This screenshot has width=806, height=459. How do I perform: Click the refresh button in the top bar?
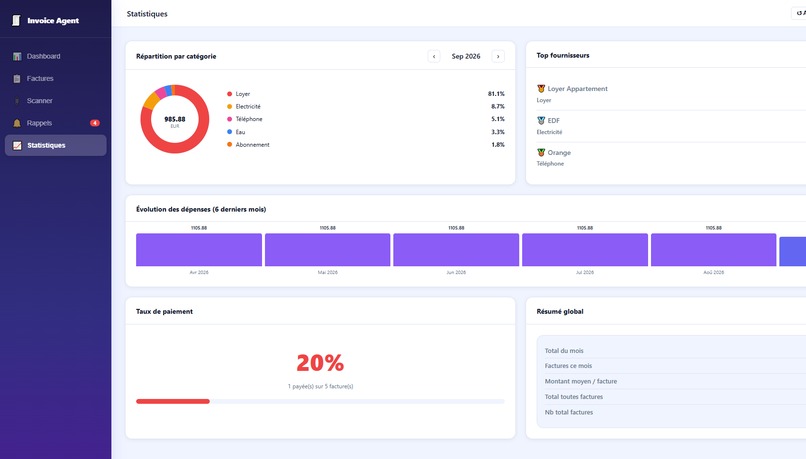pyautogui.click(x=799, y=13)
